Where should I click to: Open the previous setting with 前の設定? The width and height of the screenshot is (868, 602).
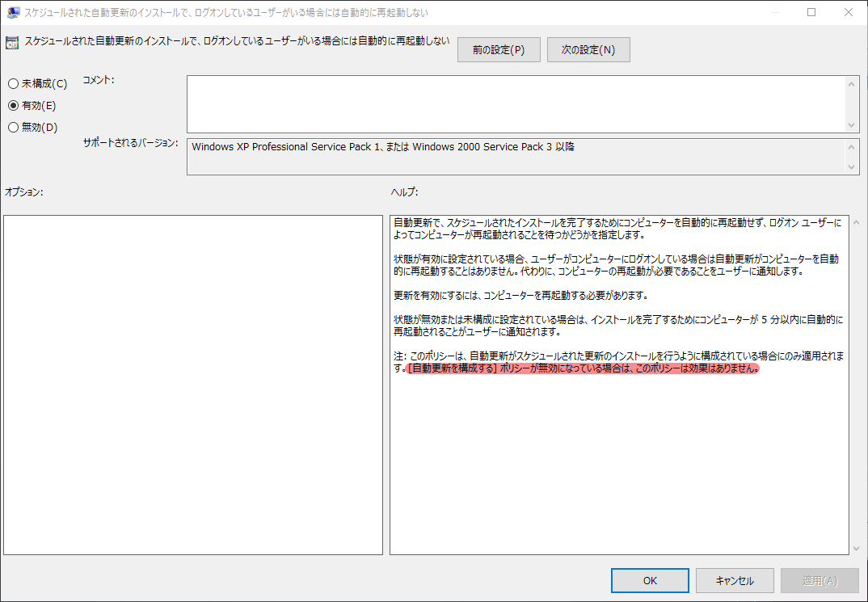pyautogui.click(x=499, y=49)
